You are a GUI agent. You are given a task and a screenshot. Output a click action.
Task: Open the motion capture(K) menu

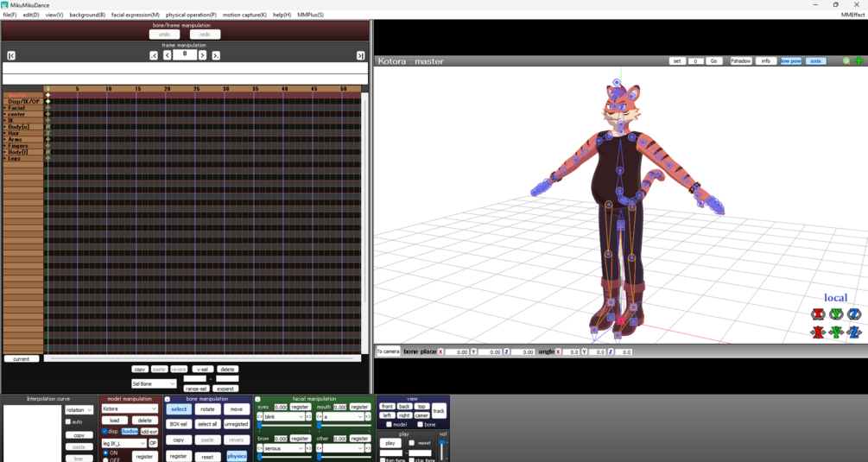pyautogui.click(x=244, y=15)
